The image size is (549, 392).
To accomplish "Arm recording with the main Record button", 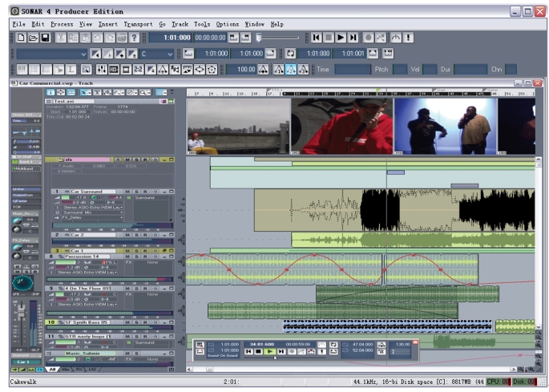I will click(368, 38).
